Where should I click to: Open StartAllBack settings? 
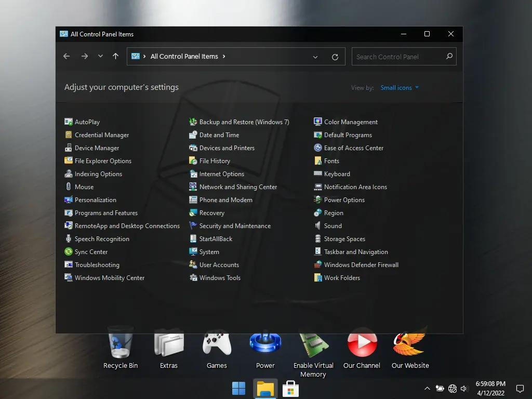[x=211, y=239]
